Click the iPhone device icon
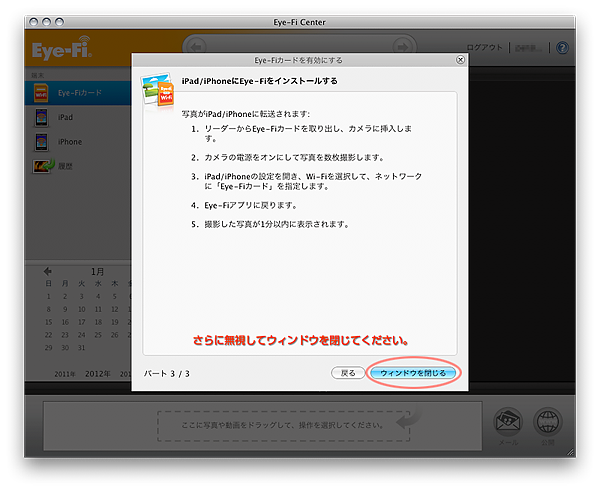 (x=41, y=142)
